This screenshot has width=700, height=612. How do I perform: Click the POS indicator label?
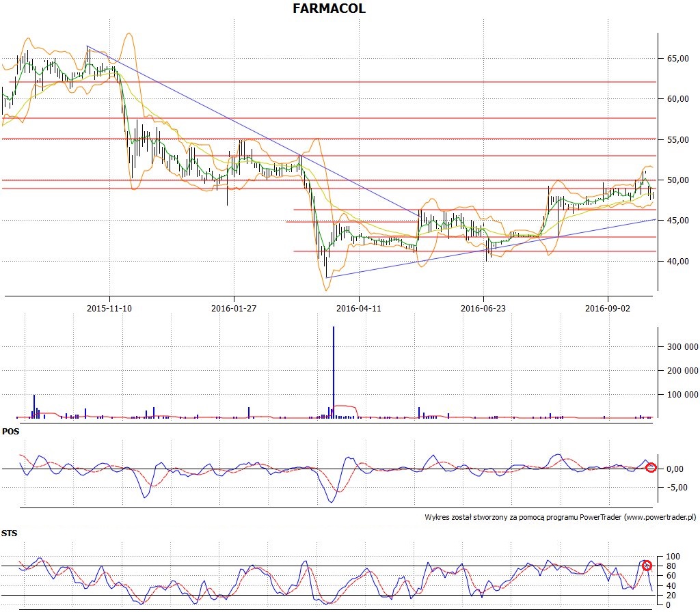click(x=10, y=432)
